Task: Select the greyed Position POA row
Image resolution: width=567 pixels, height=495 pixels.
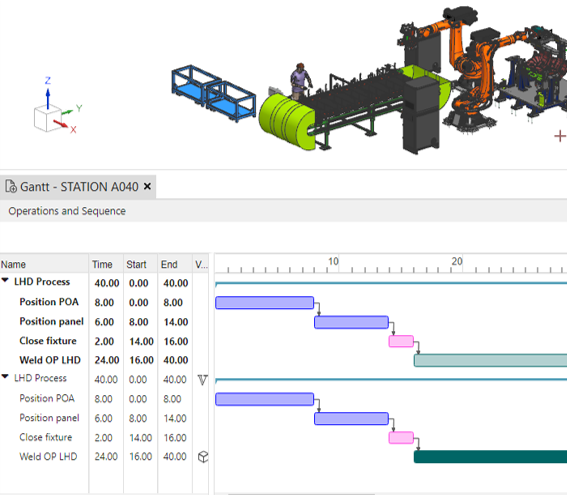Action: coord(47,398)
